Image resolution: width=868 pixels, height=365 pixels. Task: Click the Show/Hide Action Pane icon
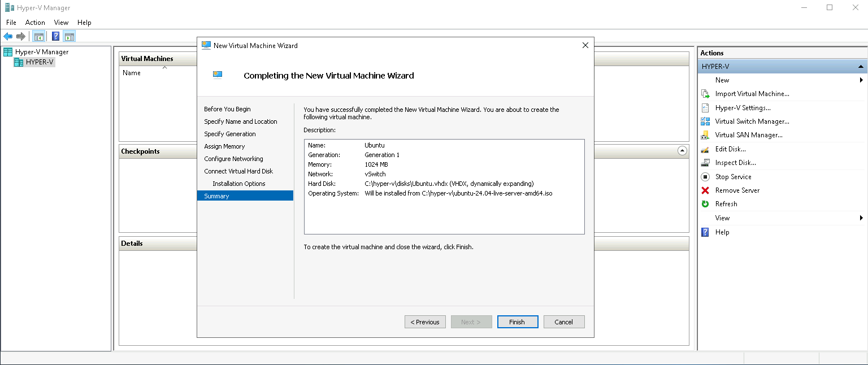coord(69,37)
